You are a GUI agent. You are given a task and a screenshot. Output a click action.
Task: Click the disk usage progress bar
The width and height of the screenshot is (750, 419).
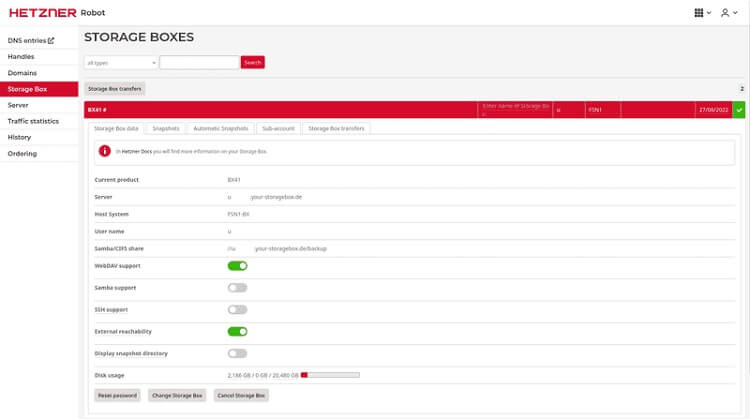[x=329, y=375]
